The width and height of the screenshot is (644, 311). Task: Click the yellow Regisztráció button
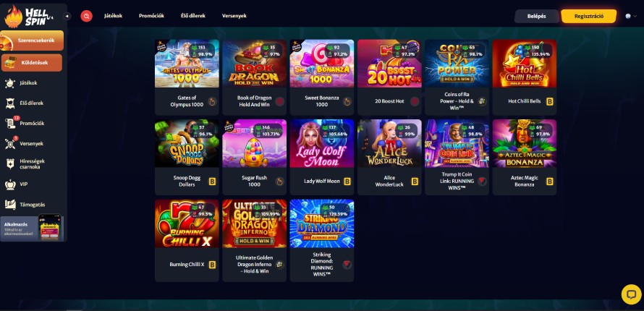588,16
